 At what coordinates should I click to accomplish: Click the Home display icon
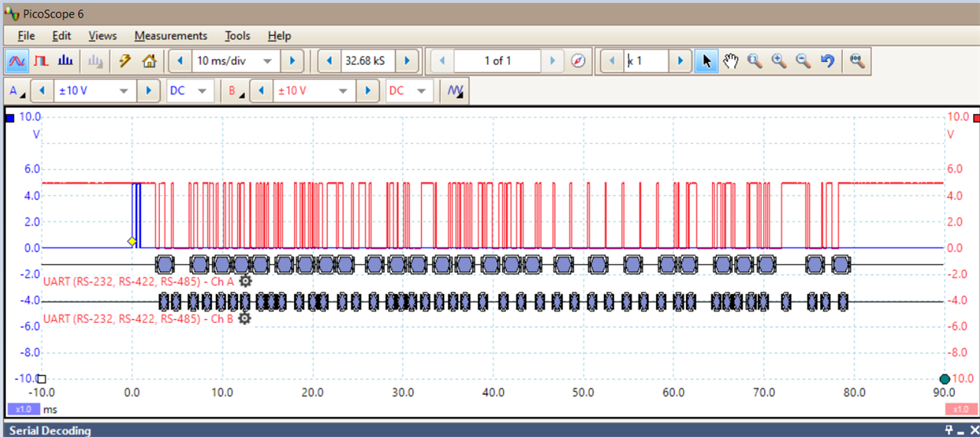click(x=149, y=60)
